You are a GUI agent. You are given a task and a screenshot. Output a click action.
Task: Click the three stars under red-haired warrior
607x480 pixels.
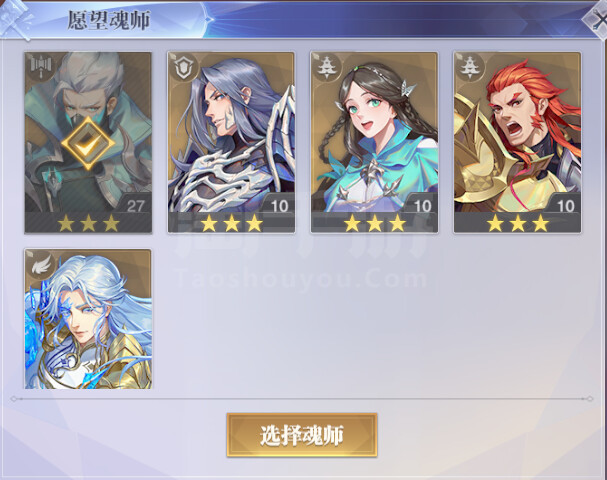click(x=518, y=223)
